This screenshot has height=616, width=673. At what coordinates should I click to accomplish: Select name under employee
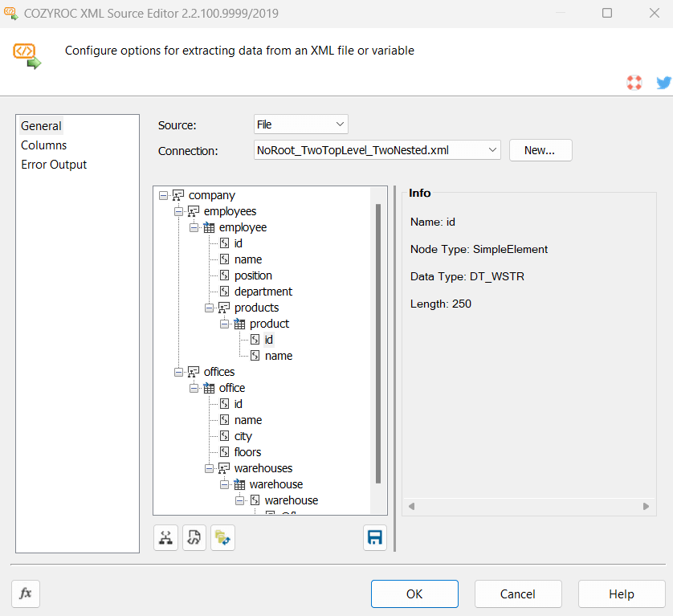[248, 259]
